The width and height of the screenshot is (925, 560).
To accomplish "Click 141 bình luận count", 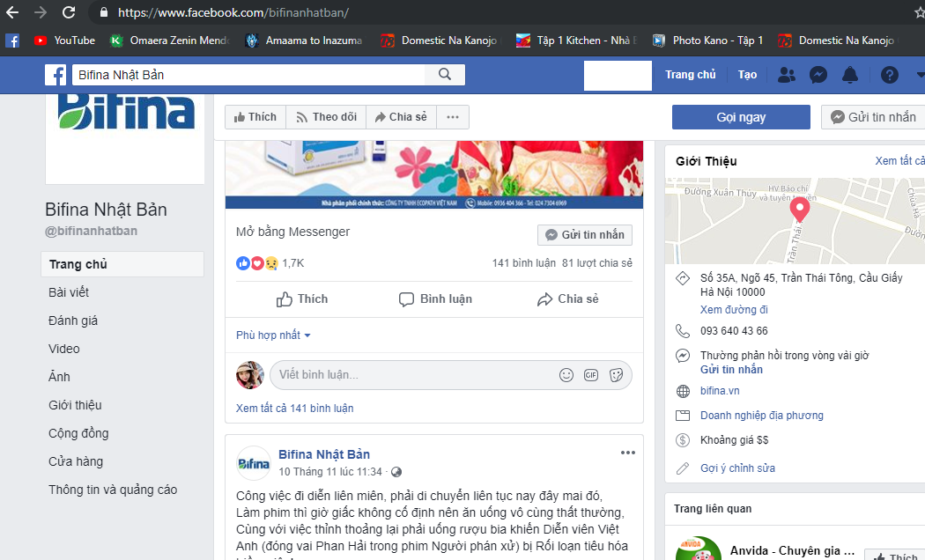I will tap(524, 263).
